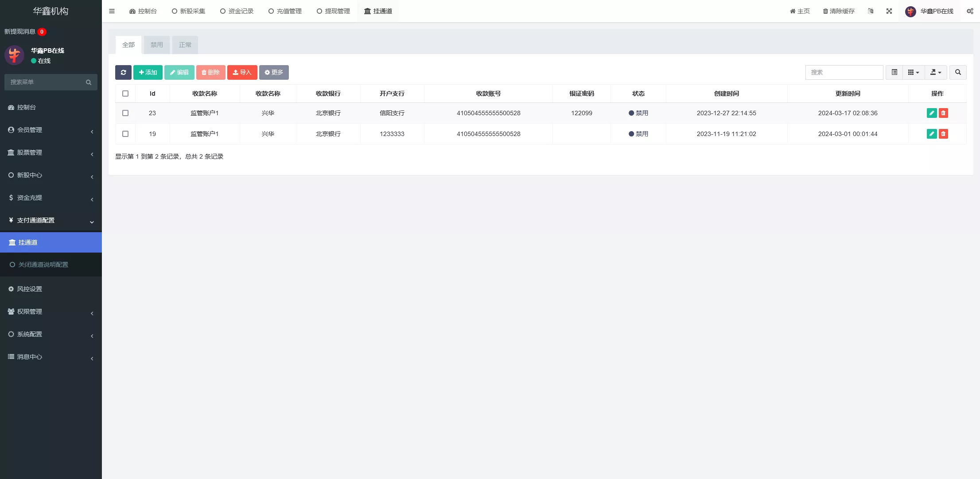Click the 添加 add button
The height and width of the screenshot is (479, 980).
point(148,72)
